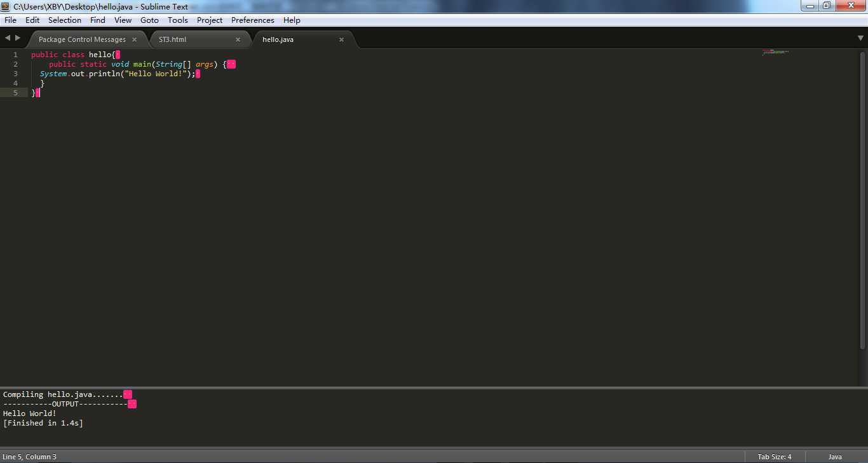Open the View menu

tap(123, 20)
